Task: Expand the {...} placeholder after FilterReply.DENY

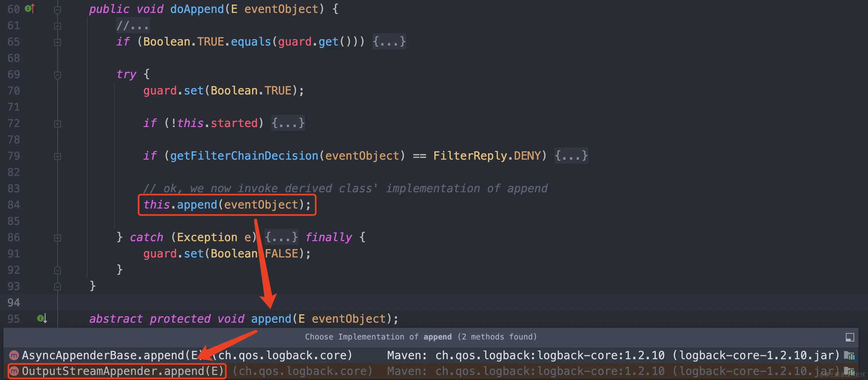Action: pyautogui.click(x=571, y=155)
